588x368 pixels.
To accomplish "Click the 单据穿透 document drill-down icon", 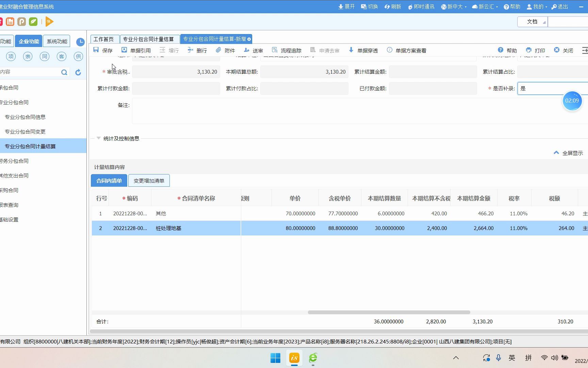I will [351, 50].
